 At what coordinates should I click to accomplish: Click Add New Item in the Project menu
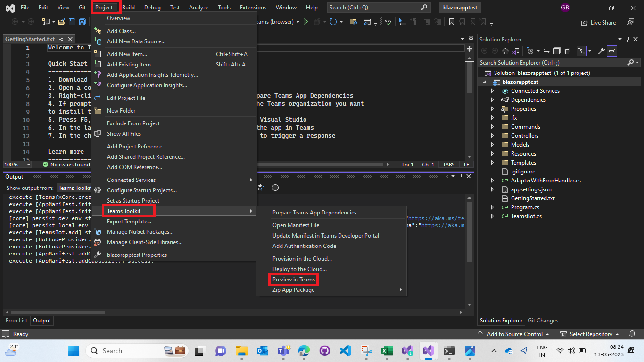[127, 54]
